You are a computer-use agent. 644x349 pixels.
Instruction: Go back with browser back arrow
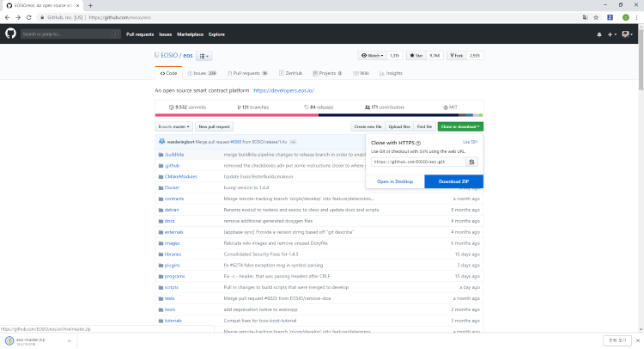[x=7, y=17]
